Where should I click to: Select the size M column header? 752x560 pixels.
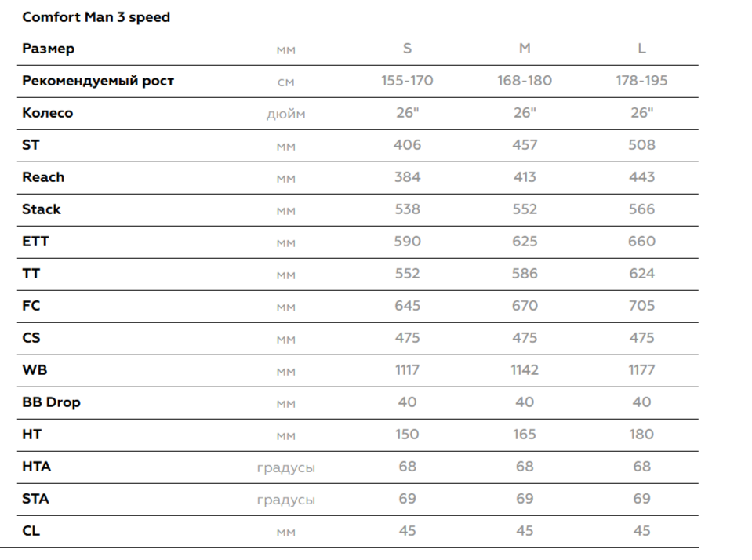tap(525, 49)
